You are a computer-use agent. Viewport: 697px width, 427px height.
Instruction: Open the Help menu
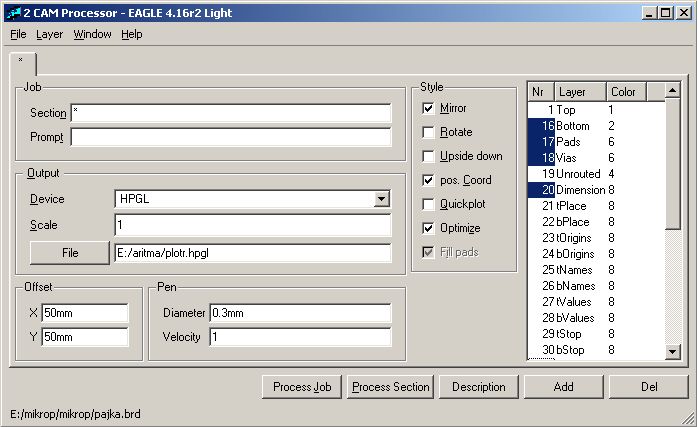(x=132, y=34)
